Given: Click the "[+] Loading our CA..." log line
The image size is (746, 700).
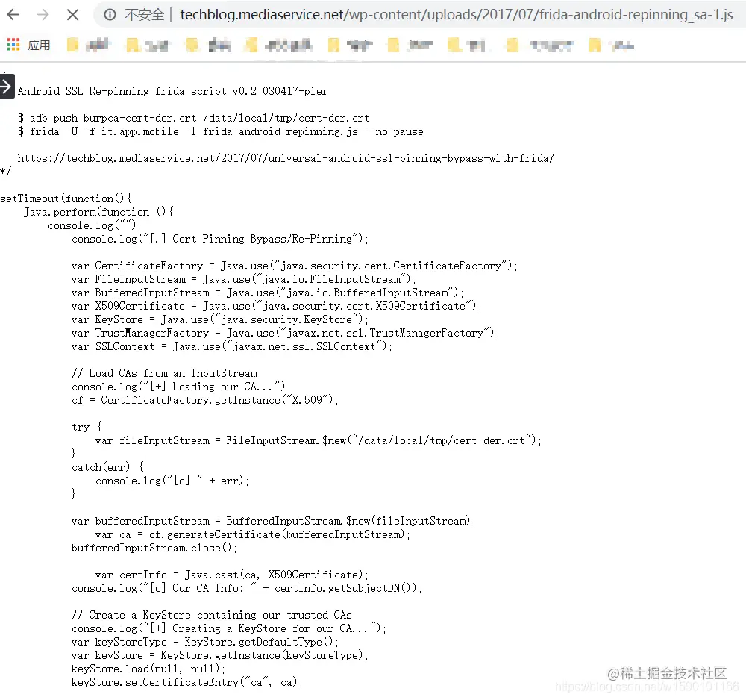Looking at the screenshot, I should click(x=178, y=387).
